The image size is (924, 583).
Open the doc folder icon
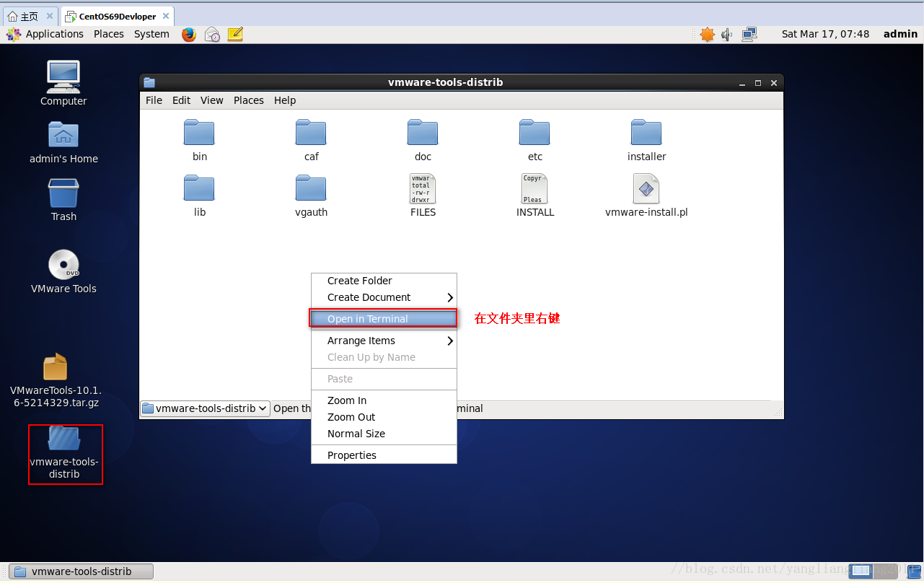tap(423, 133)
